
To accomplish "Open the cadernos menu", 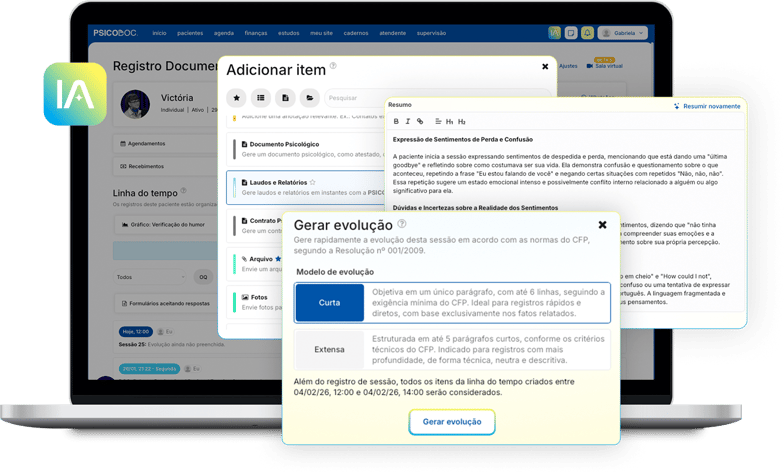I will click(x=356, y=33).
